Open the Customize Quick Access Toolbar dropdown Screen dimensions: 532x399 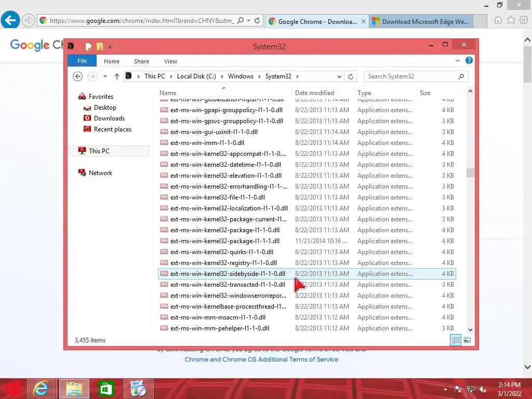tap(110, 47)
